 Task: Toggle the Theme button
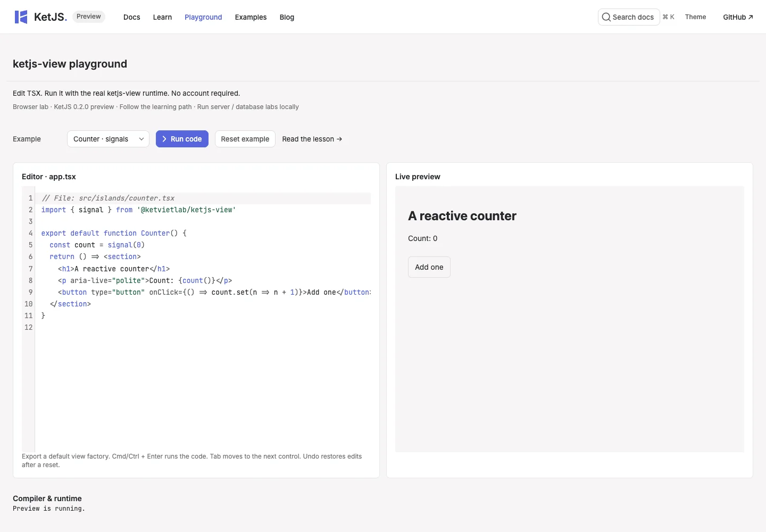point(695,17)
